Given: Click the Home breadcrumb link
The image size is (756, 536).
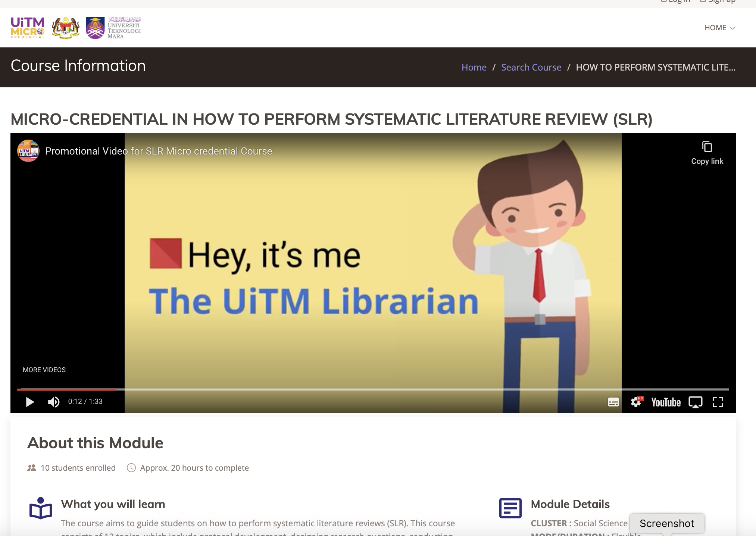Looking at the screenshot, I should click(x=474, y=67).
